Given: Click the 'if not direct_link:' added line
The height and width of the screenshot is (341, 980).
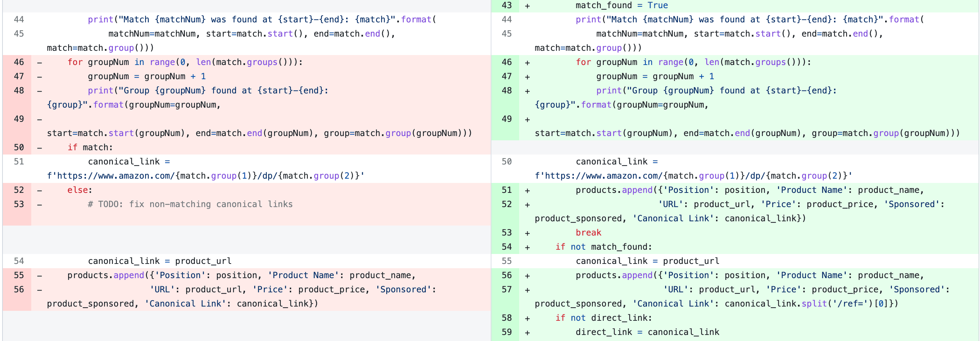Looking at the screenshot, I should (x=603, y=318).
